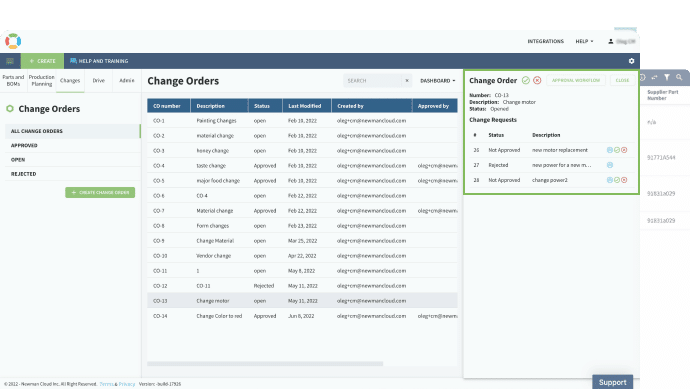Reject change request 26

[624, 150]
